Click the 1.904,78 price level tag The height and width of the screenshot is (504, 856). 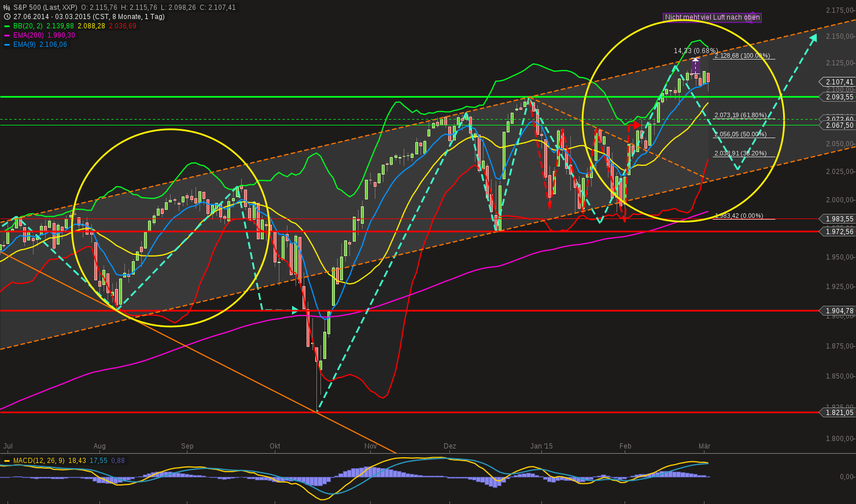pyautogui.click(x=837, y=311)
